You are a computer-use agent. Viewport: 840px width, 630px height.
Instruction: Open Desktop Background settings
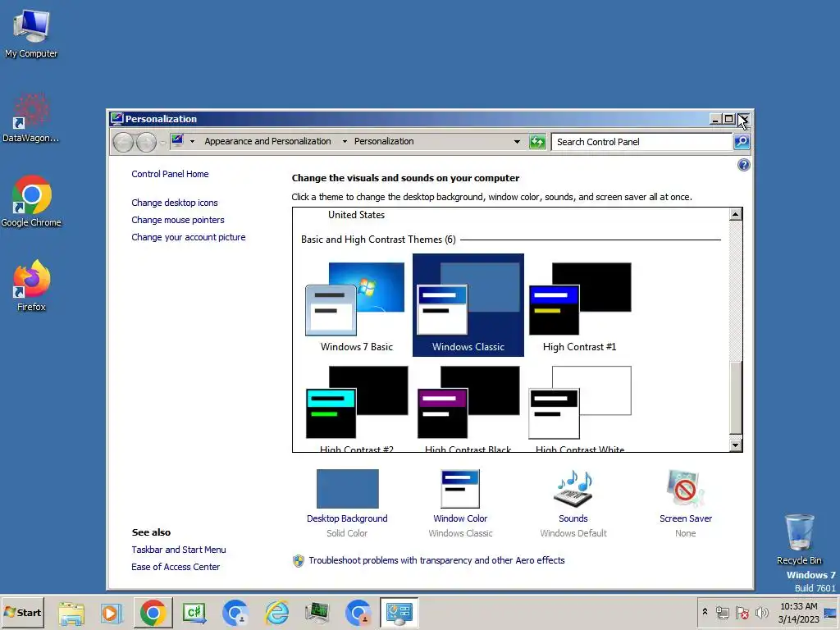pos(347,503)
